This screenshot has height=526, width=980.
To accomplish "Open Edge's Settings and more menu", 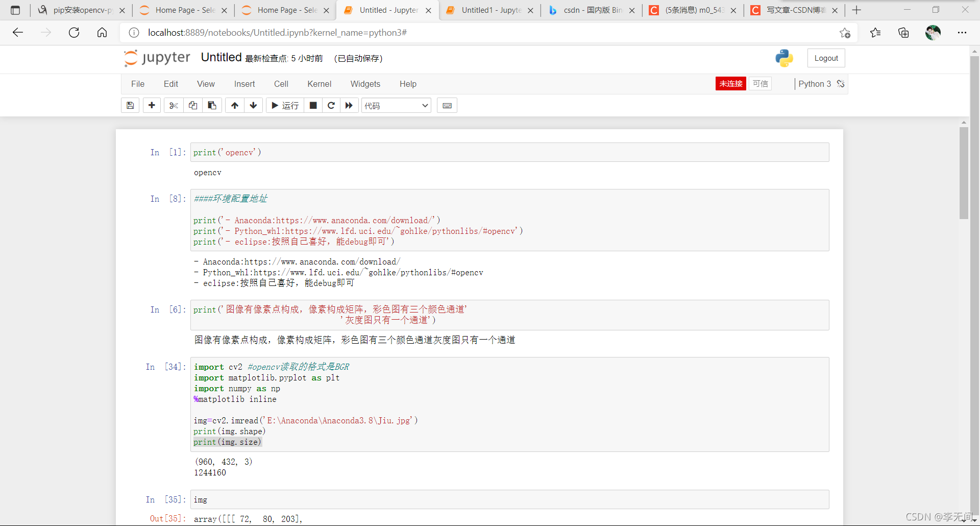I will pyautogui.click(x=963, y=32).
